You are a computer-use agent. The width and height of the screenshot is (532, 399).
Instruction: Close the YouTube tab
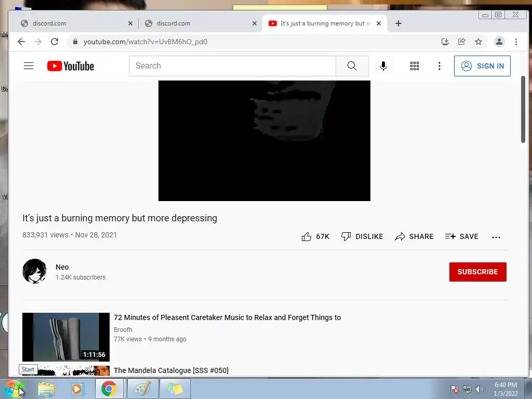[x=379, y=23]
